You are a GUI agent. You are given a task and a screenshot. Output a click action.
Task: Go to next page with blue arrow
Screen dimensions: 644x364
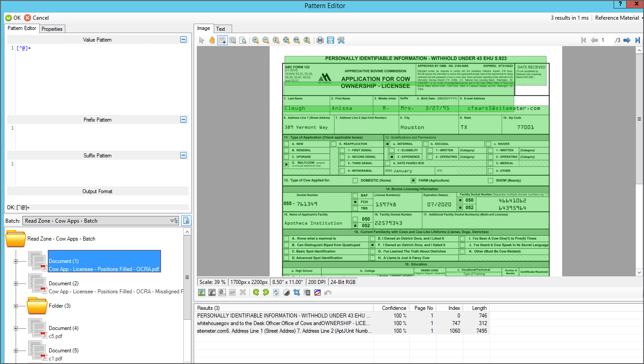[627, 40]
